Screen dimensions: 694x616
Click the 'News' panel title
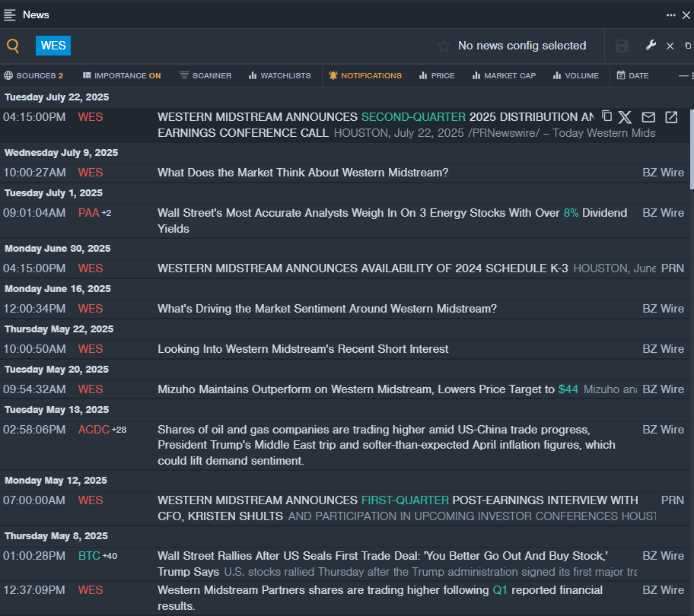[36, 15]
